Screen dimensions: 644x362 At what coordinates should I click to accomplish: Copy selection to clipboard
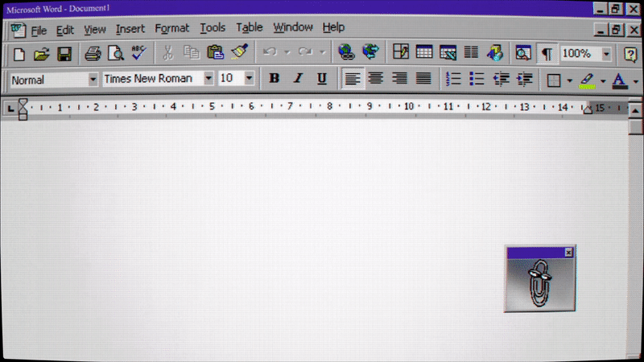(x=192, y=52)
